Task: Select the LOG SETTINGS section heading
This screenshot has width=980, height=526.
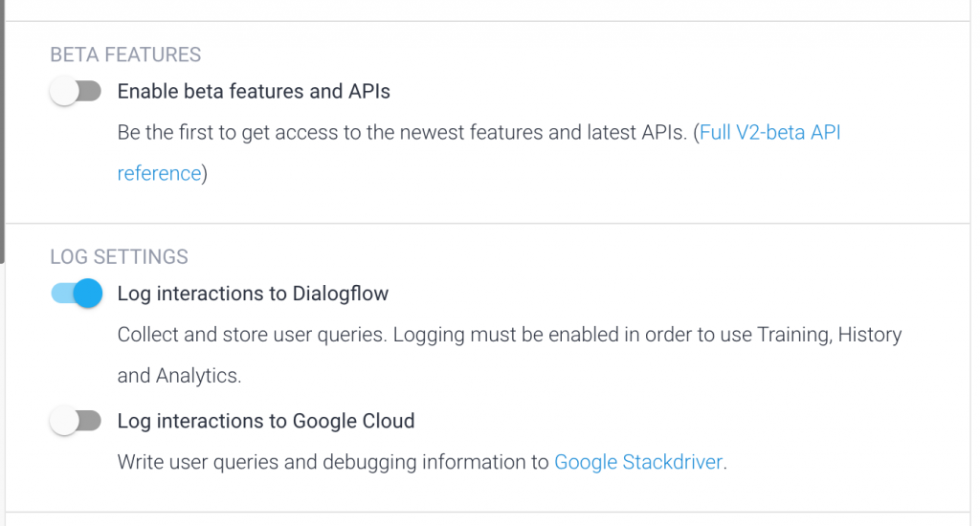Action: pyautogui.click(x=119, y=256)
